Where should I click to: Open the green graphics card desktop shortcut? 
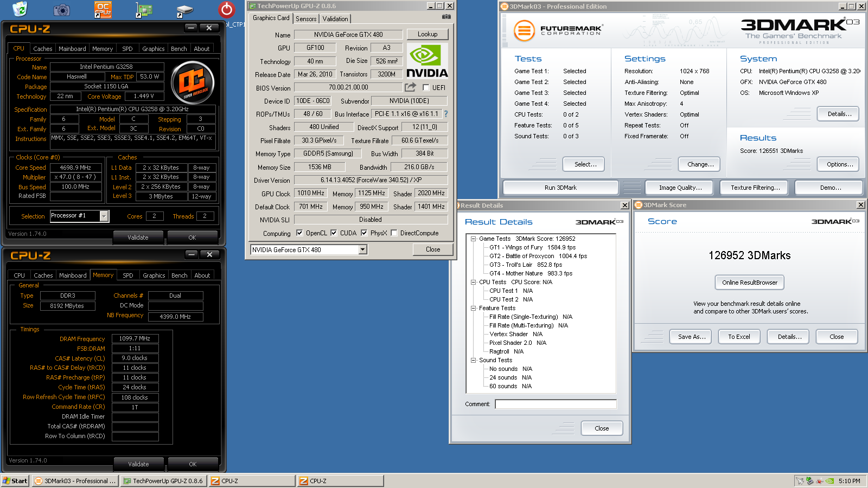pos(144,10)
